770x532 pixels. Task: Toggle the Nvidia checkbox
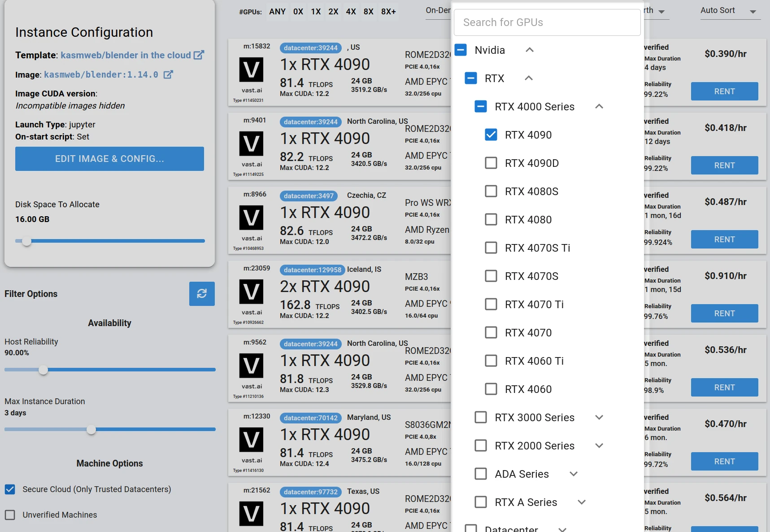tap(461, 50)
